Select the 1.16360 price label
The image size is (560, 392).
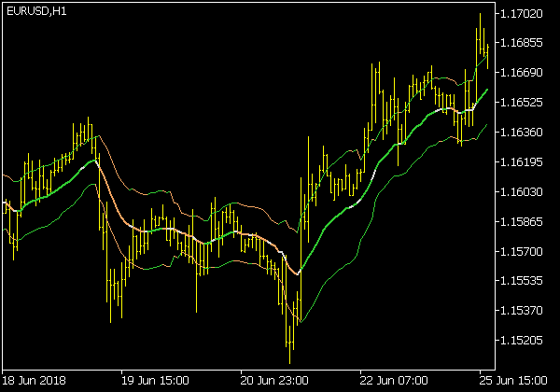point(522,133)
